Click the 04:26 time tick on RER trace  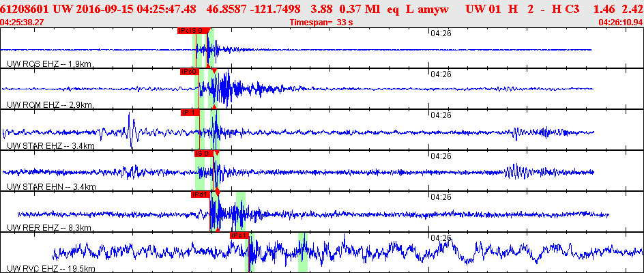(x=441, y=197)
